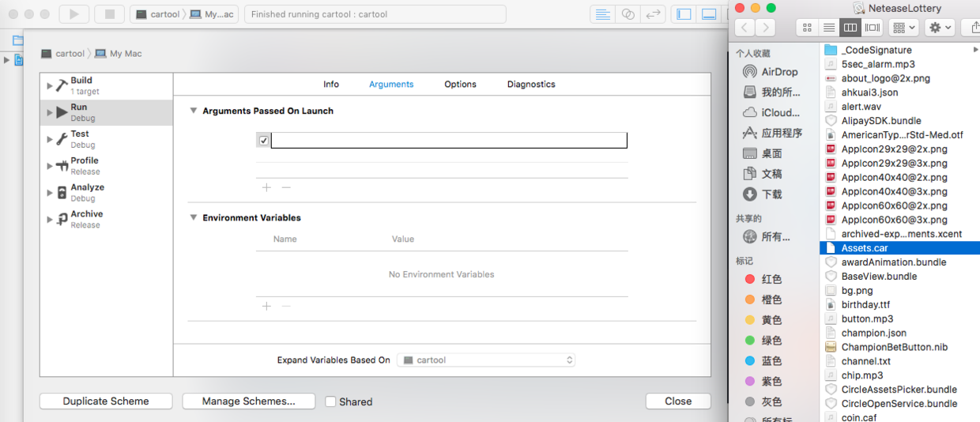Switch to the Arguments tab

[391, 85]
